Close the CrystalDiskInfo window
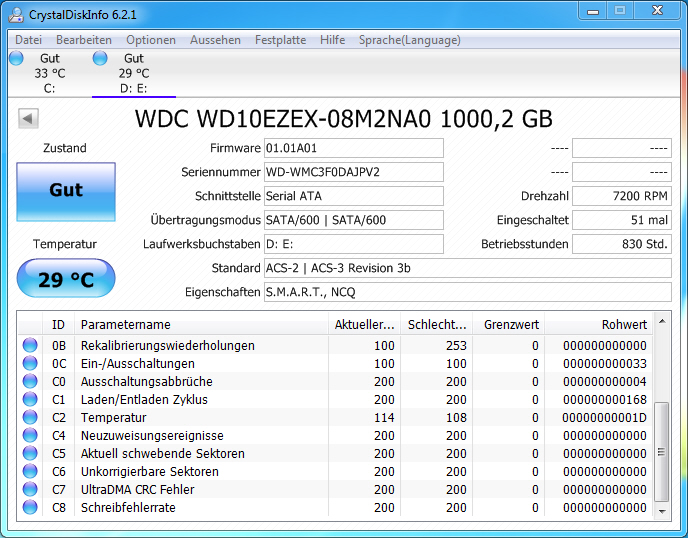The image size is (688, 538). click(657, 11)
